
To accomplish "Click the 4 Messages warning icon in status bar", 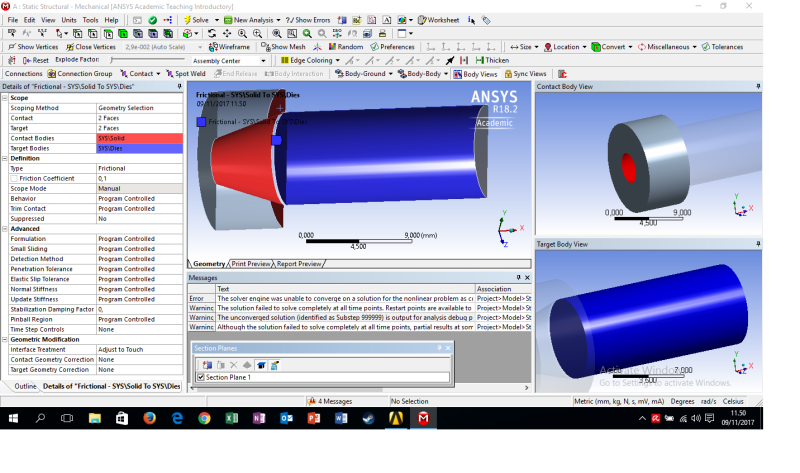I will coord(312,401).
